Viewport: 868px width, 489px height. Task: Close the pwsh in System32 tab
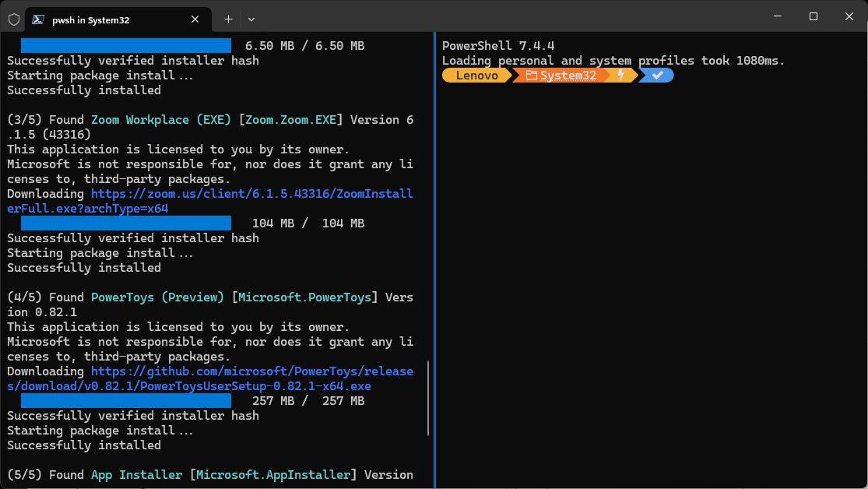[x=195, y=19]
